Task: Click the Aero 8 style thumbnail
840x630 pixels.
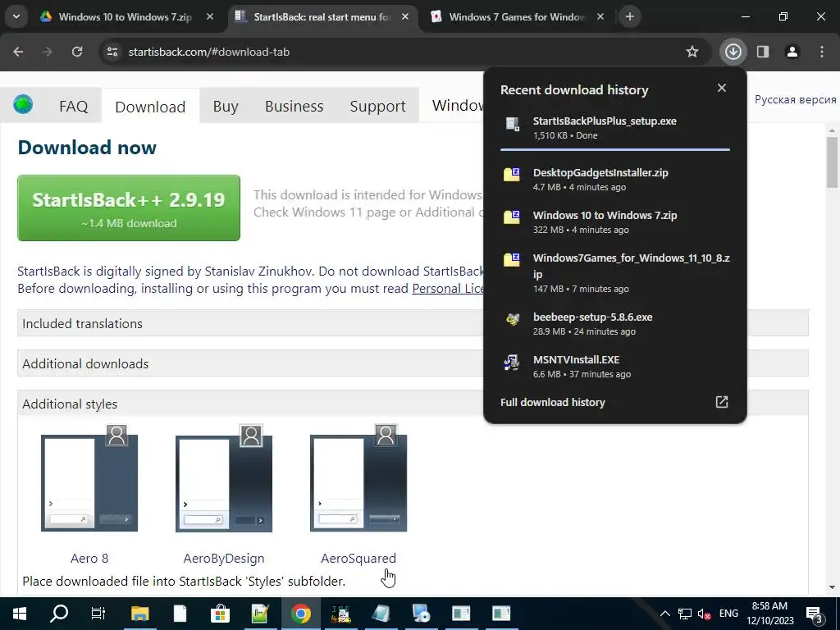Action: point(89,478)
